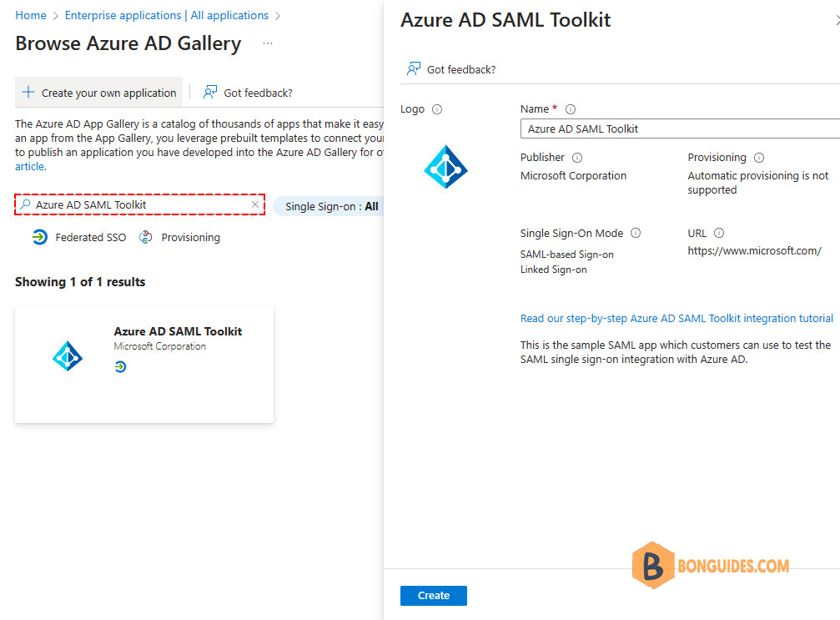The width and height of the screenshot is (840, 620).
Task: Click the https://www.microsoft.com/ URL text
Action: click(754, 251)
